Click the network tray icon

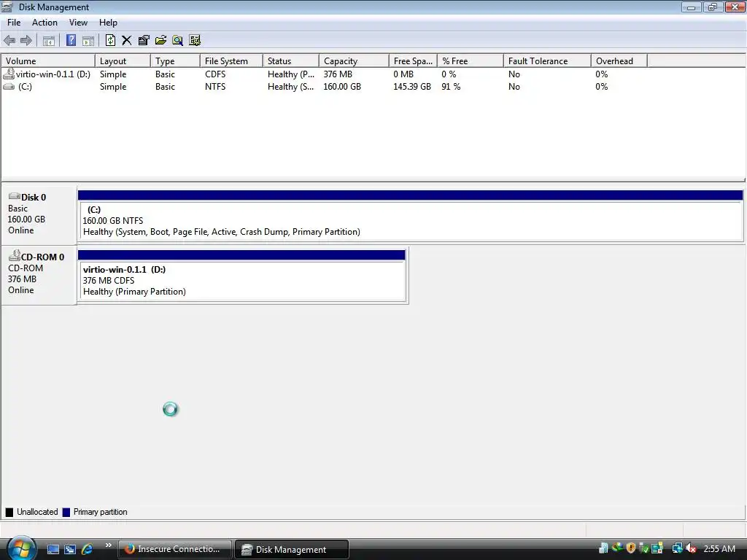[x=677, y=549]
